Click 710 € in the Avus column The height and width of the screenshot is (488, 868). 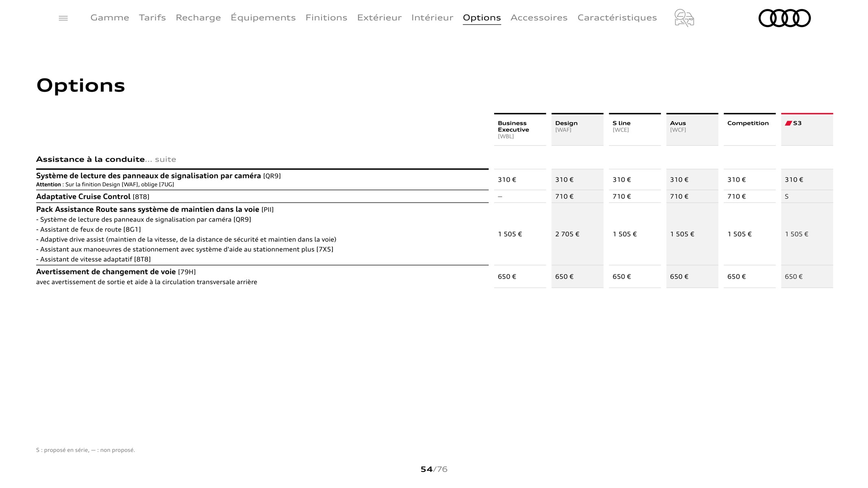(x=679, y=196)
